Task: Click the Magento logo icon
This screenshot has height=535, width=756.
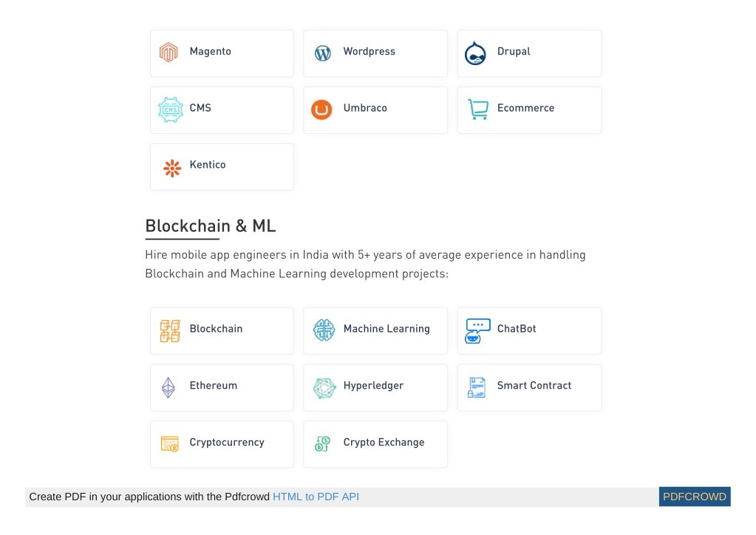Action: [168, 52]
